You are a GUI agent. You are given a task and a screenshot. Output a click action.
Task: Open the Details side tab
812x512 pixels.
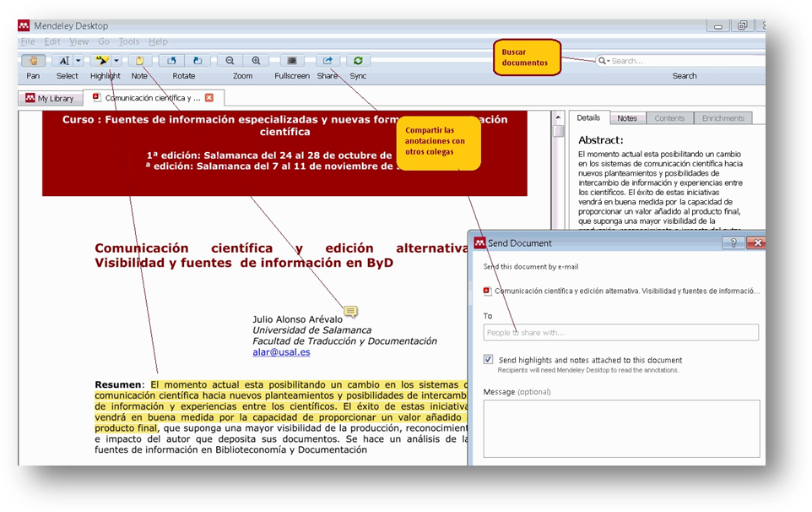[x=588, y=117]
